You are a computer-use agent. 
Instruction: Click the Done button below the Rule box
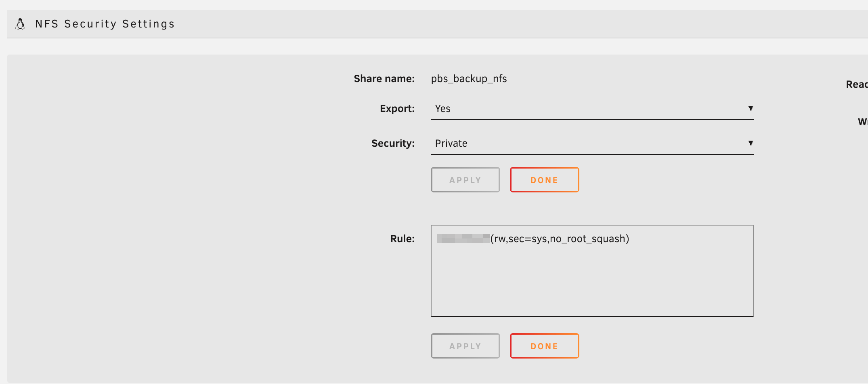click(544, 346)
